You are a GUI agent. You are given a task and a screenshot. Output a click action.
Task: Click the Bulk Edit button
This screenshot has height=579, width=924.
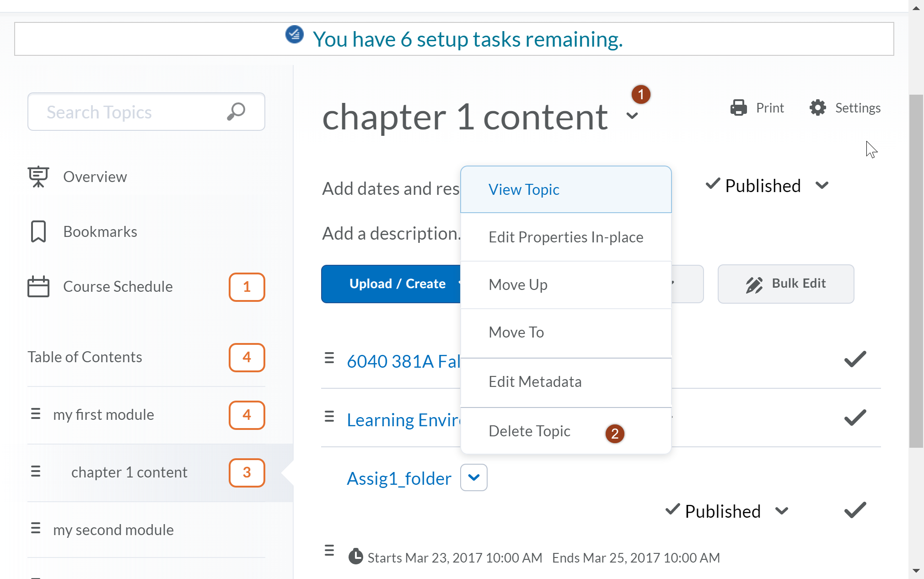785,284
